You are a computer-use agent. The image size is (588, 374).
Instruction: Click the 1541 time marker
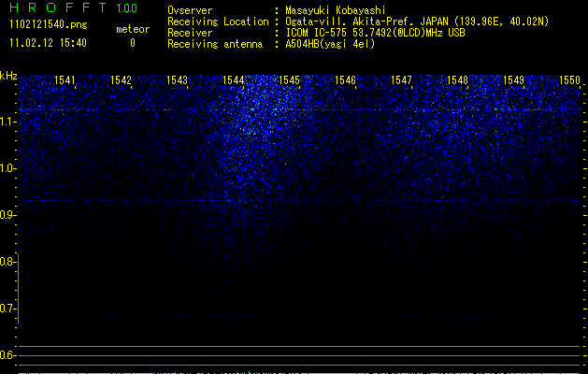click(65, 80)
